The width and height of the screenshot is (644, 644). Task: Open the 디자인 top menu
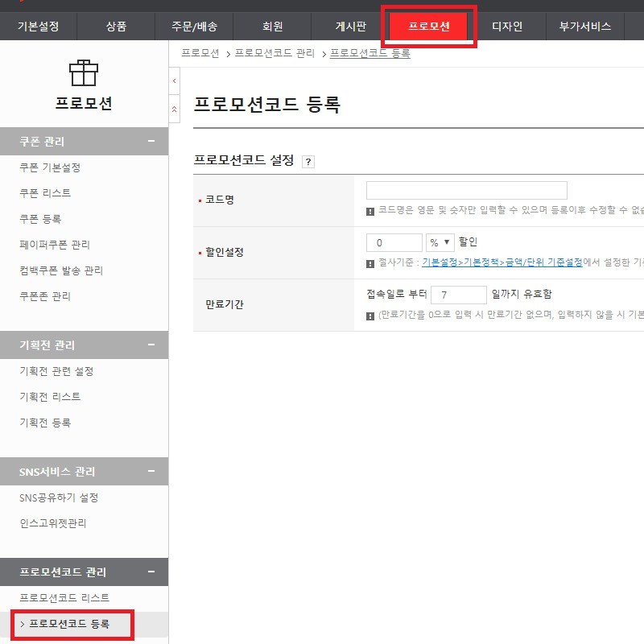[507, 27]
